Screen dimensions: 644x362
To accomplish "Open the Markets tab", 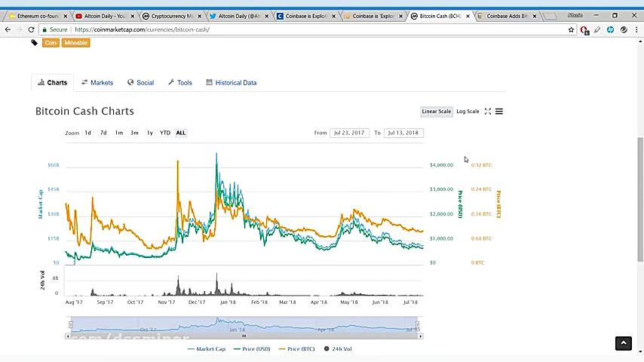I will coord(97,83).
